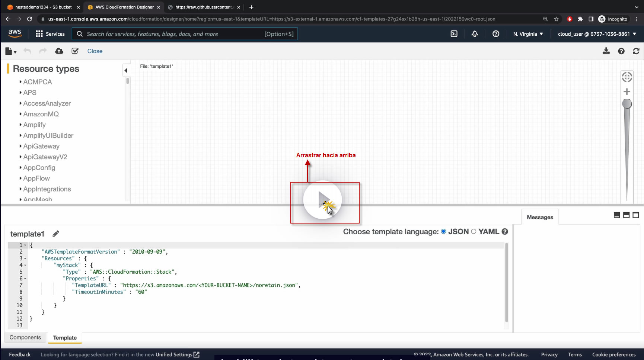
Task: Open AWS CloudShell terminal icon
Action: (454, 34)
